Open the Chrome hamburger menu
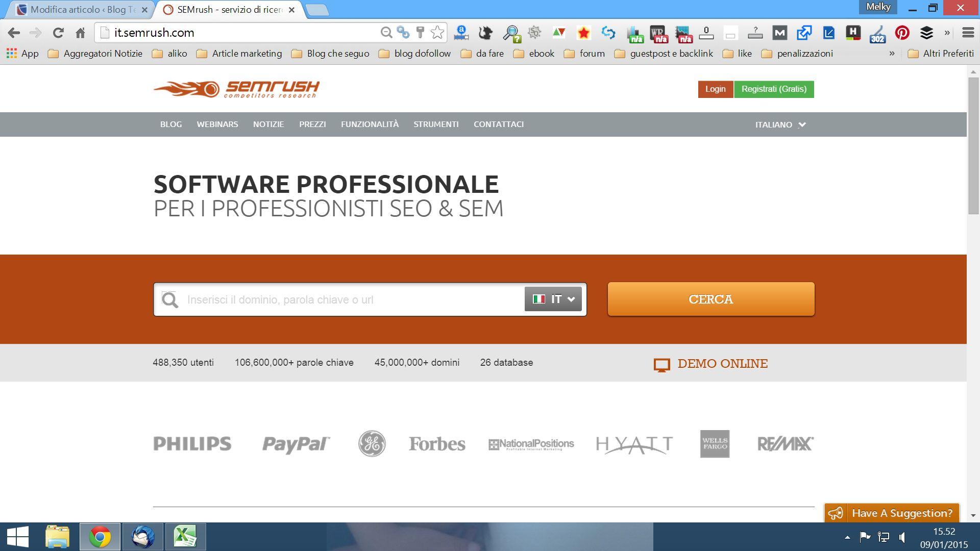The image size is (980, 551). [968, 33]
